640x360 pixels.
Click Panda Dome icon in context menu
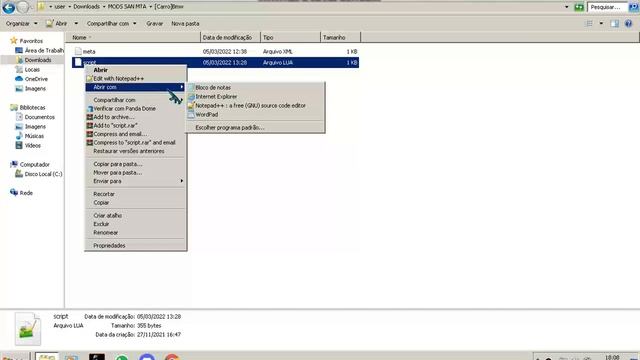90,109
